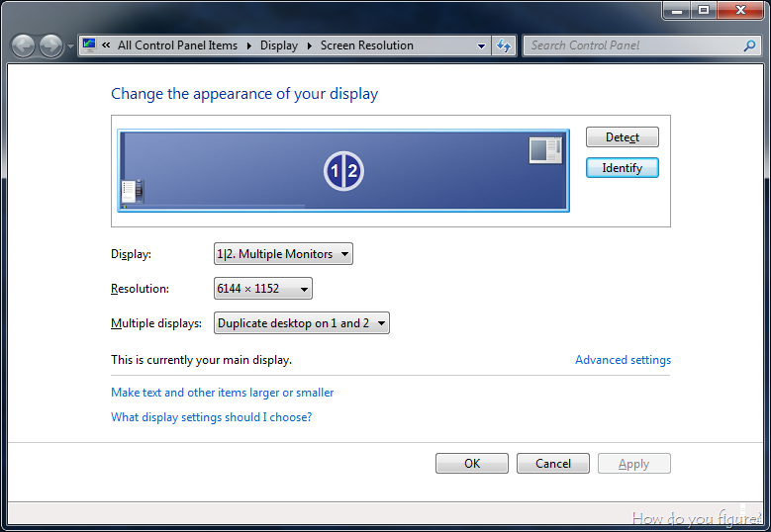This screenshot has width=771, height=532.
Task: Click the magnifier icon in search box
Action: pos(749,45)
